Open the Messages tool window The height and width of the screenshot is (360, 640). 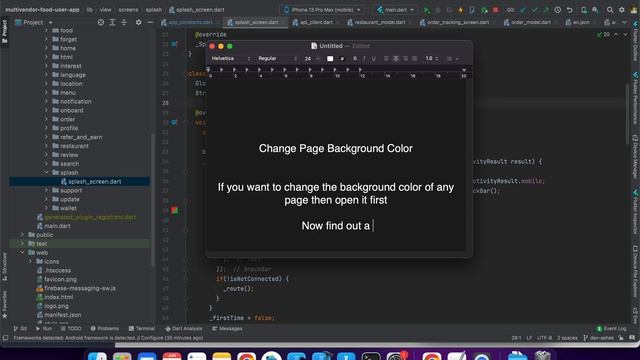click(227, 329)
